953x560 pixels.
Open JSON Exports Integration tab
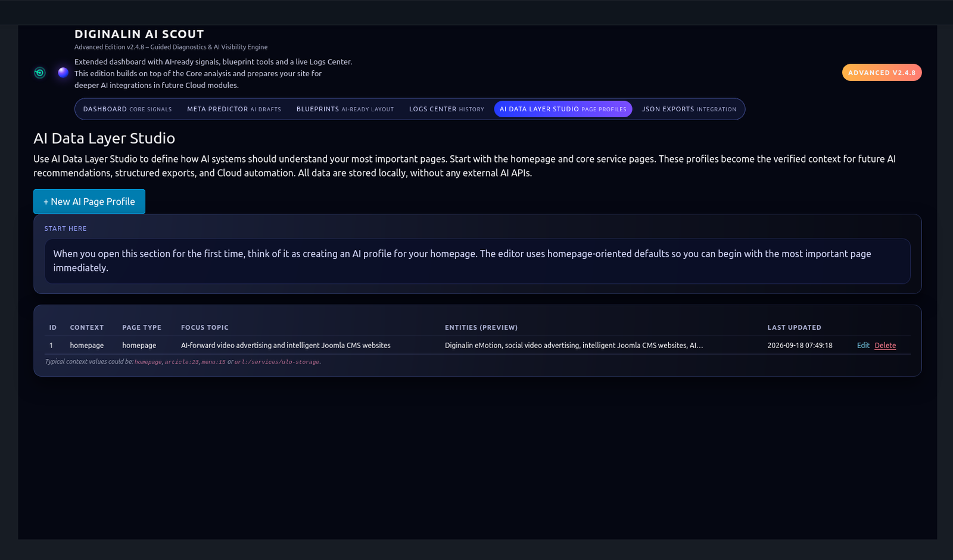[689, 109]
